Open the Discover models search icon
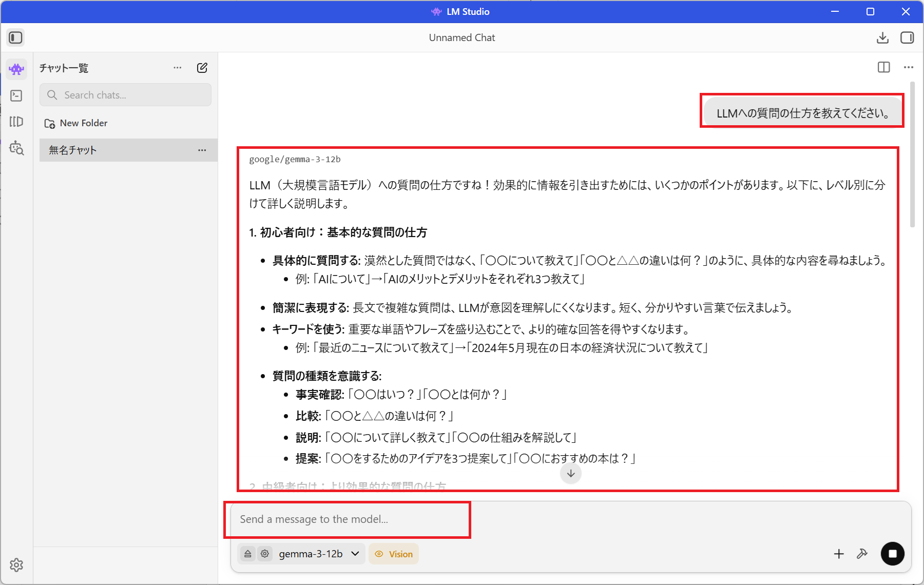Viewport: 924px width, 585px height. [16, 148]
